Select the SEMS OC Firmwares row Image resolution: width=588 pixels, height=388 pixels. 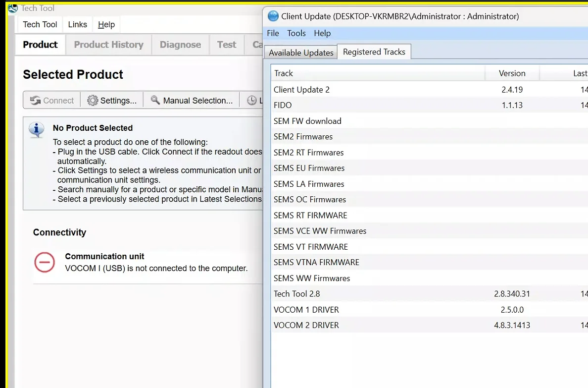(430, 199)
